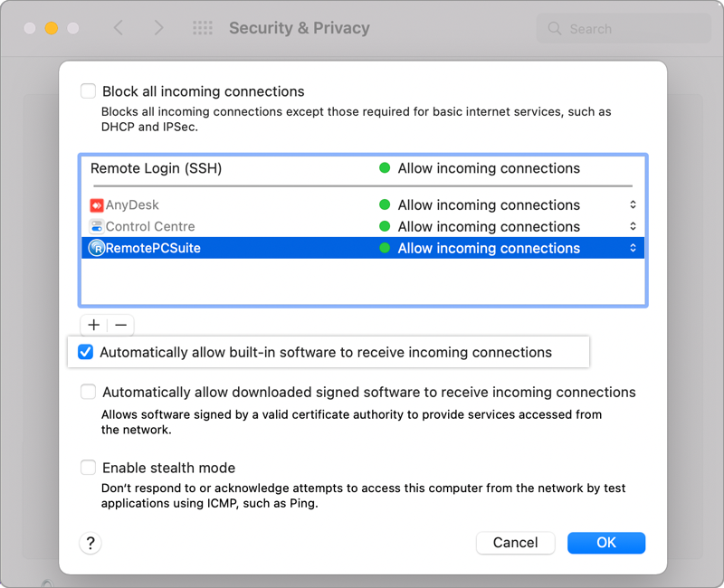The image size is (724, 588).
Task: Click the grid apps icon in the titlebar
Action: coord(203,28)
